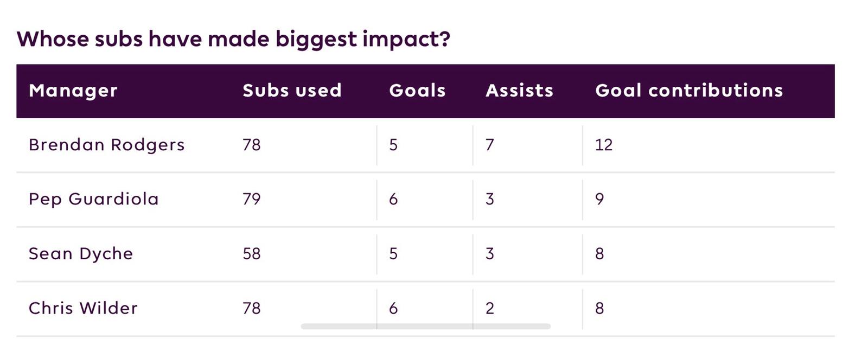Click the Chris Wilder manager name

[x=83, y=308]
